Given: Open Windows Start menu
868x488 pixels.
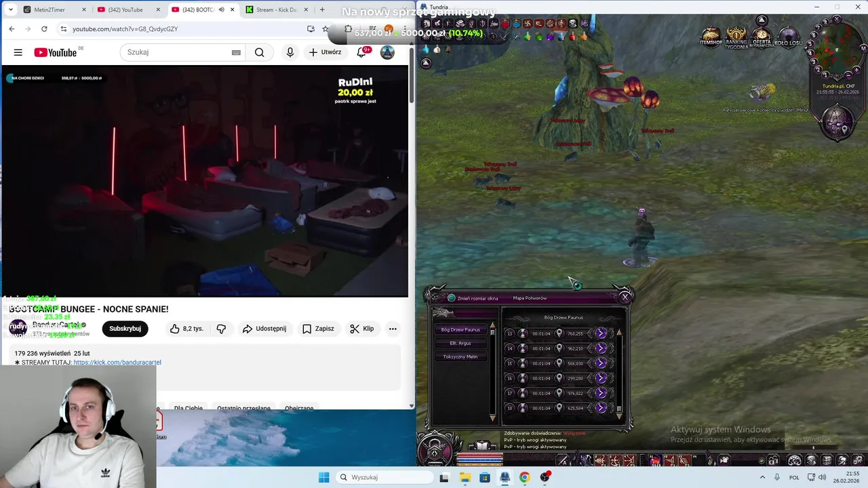Looking at the screenshot, I should click(x=324, y=477).
